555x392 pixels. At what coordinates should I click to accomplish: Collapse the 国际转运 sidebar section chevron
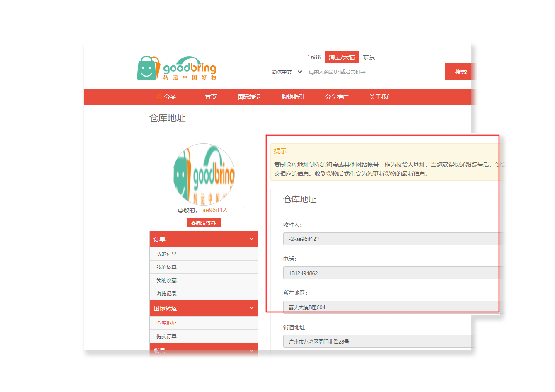251,308
